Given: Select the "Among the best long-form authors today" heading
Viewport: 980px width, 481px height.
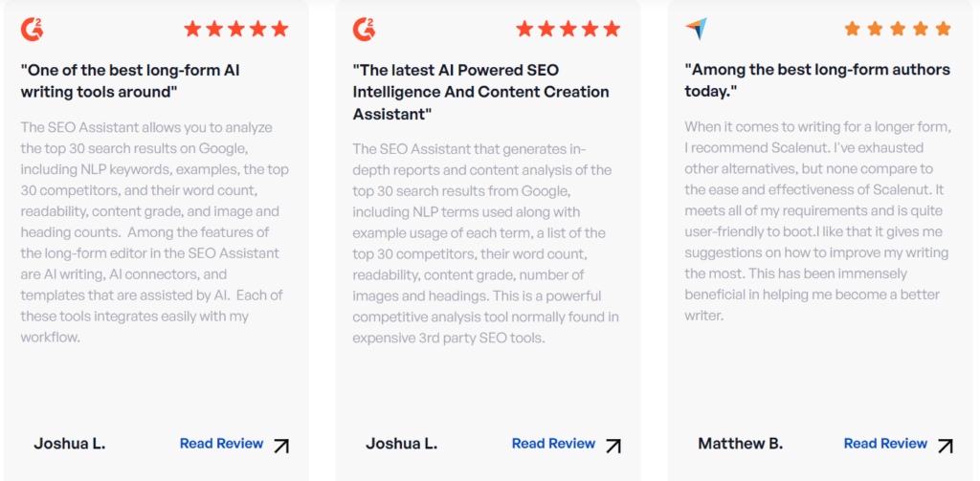Looking at the screenshot, I should click(817, 80).
